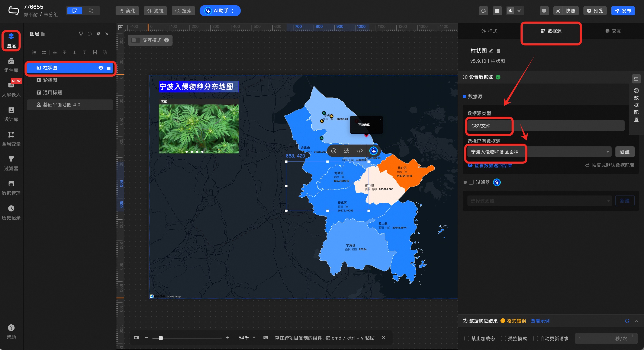Open the 过滤器 filter sidebar icon
Image resolution: width=644 pixels, height=350 pixels.
click(11, 163)
